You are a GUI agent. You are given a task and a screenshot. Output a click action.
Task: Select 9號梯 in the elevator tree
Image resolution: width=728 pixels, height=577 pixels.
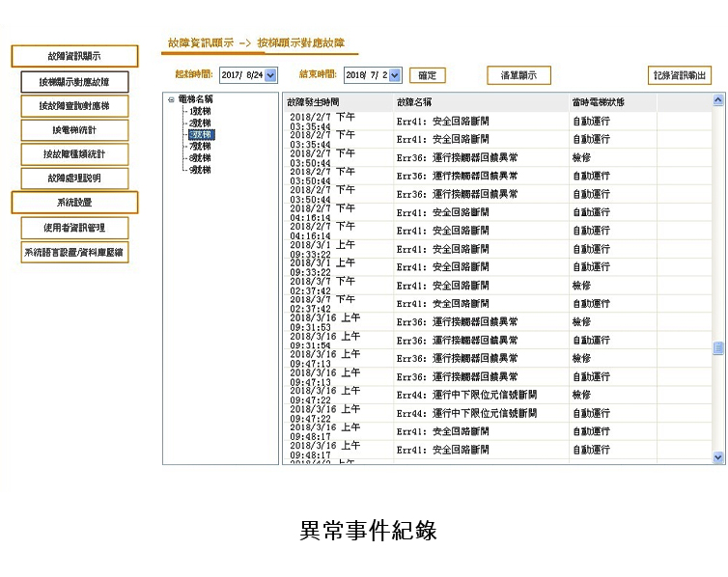tap(200, 170)
